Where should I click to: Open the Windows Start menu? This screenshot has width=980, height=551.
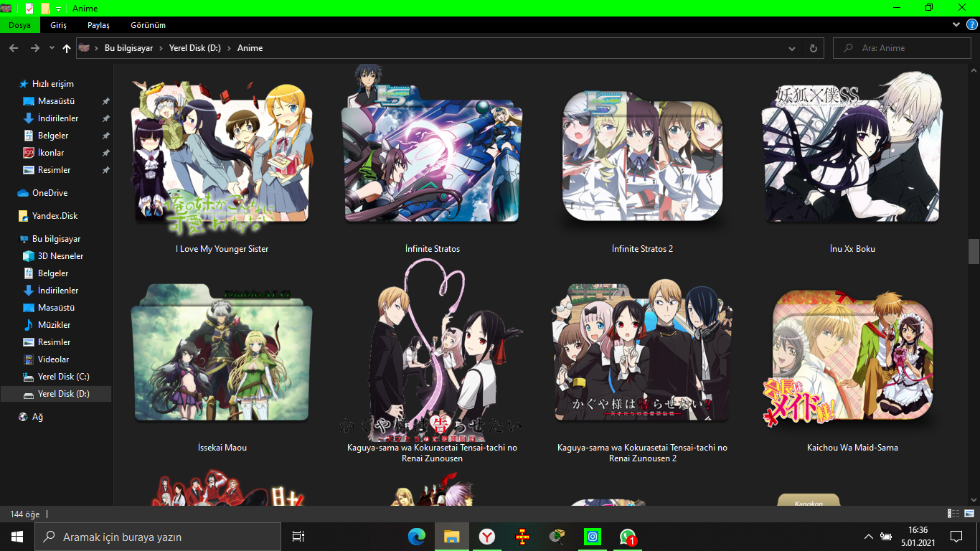click(x=17, y=536)
